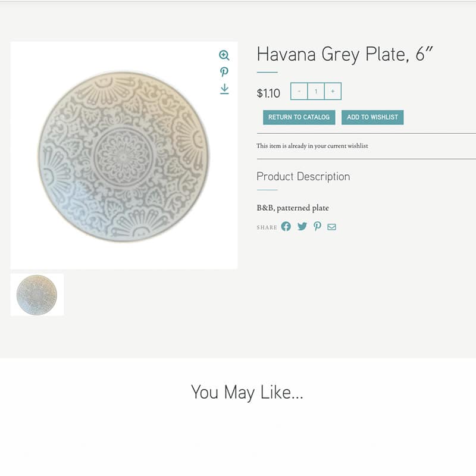Click the quantity number field
Viewport: 476px width, 476px height.
click(x=316, y=92)
